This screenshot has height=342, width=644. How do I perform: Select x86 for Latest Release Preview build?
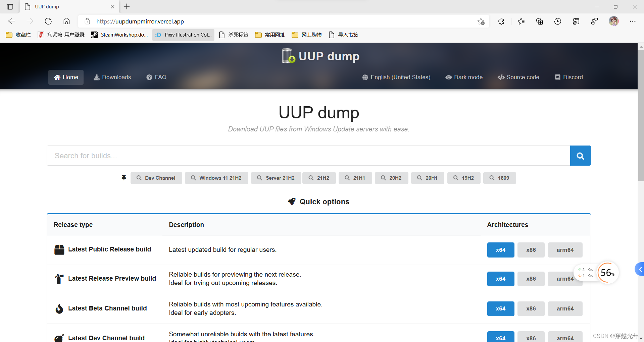[x=531, y=279]
